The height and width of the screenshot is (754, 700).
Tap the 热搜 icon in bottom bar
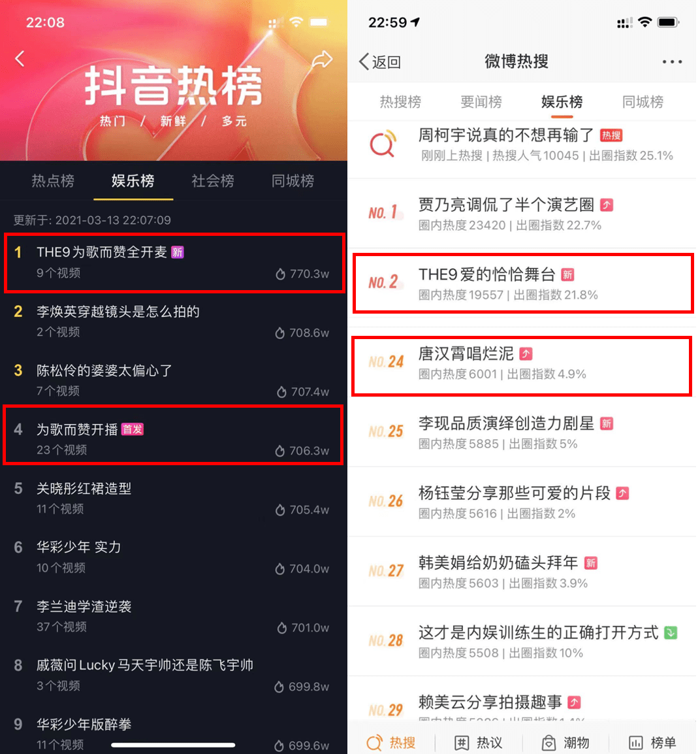click(375, 742)
